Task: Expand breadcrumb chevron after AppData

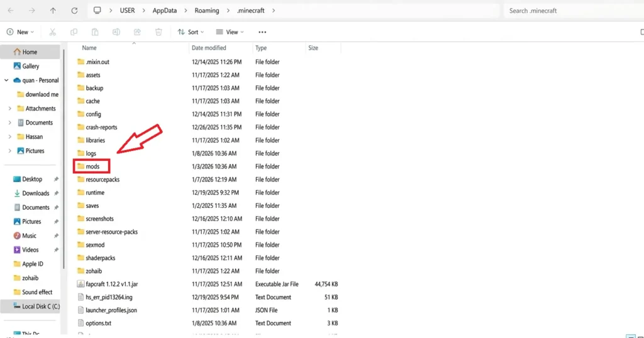Action: click(186, 11)
